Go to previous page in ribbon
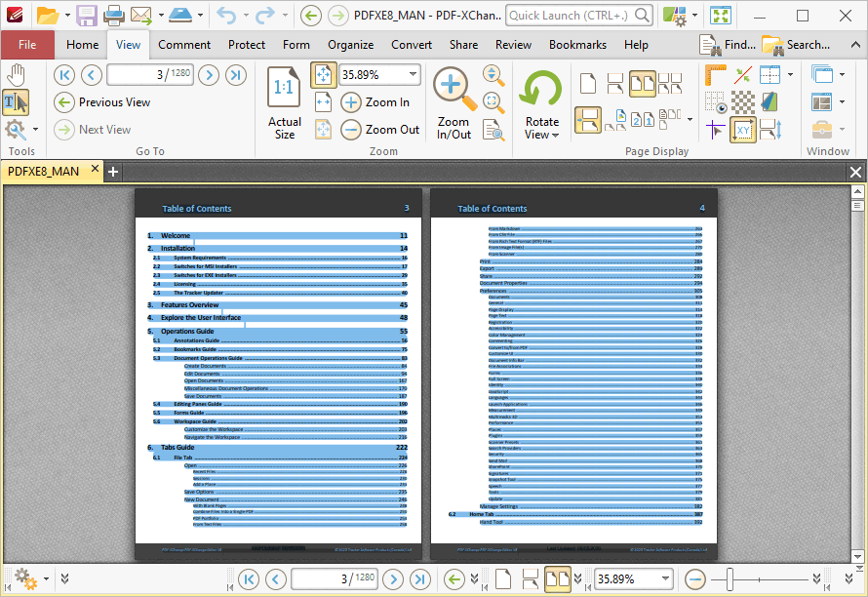This screenshot has height=597, width=868. [92, 75]
